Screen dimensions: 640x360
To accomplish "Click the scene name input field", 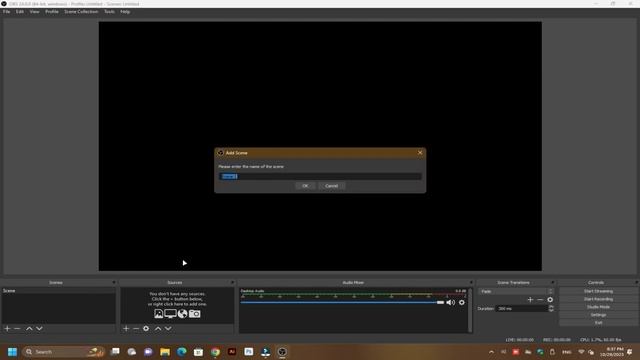I will 320,176.
